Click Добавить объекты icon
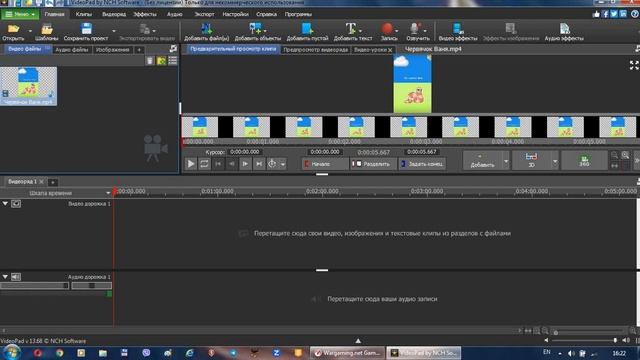The height and width of the screenshot is (360, 640). pos(256,29)
